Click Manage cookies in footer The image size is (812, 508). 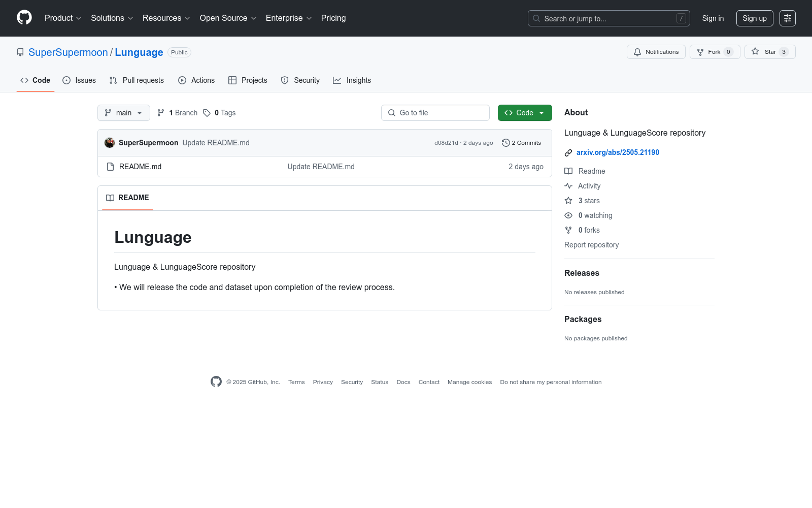[x=469, y=382]
